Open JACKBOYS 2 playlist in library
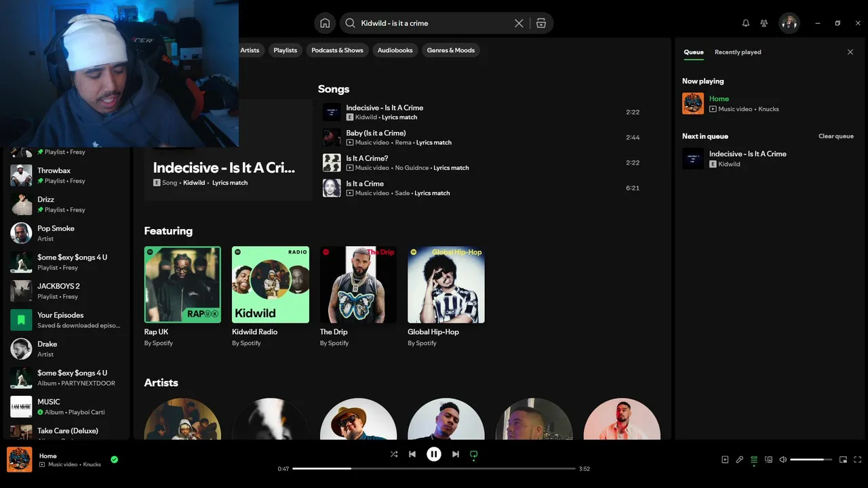Image resolution: width=868 pixels, height=488 pixels. (x=66, y=291)
